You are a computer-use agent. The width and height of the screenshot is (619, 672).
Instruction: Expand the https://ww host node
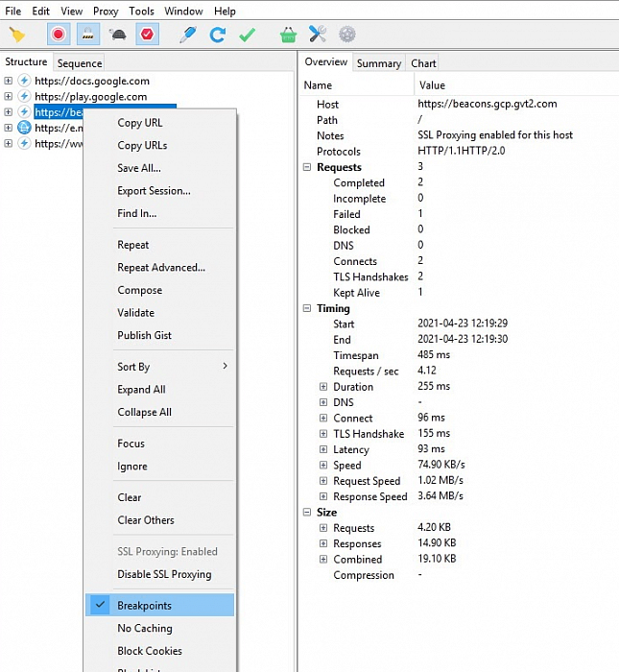click(x=8, y=143)
